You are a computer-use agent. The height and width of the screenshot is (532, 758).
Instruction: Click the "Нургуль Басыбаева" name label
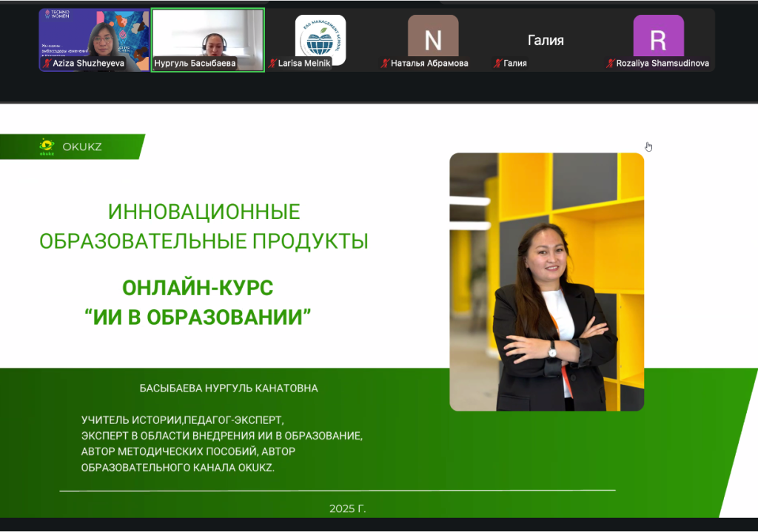tap(195, 64)
